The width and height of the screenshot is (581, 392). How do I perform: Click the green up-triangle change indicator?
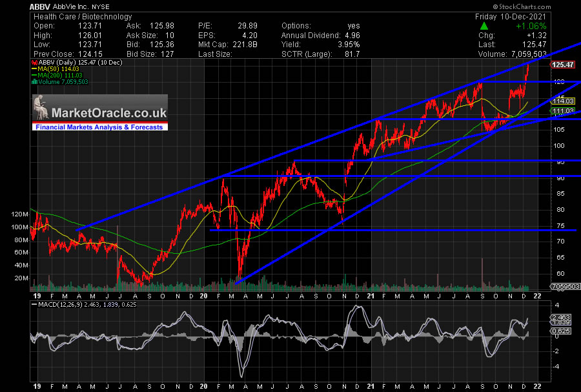(x=484, y=26)
